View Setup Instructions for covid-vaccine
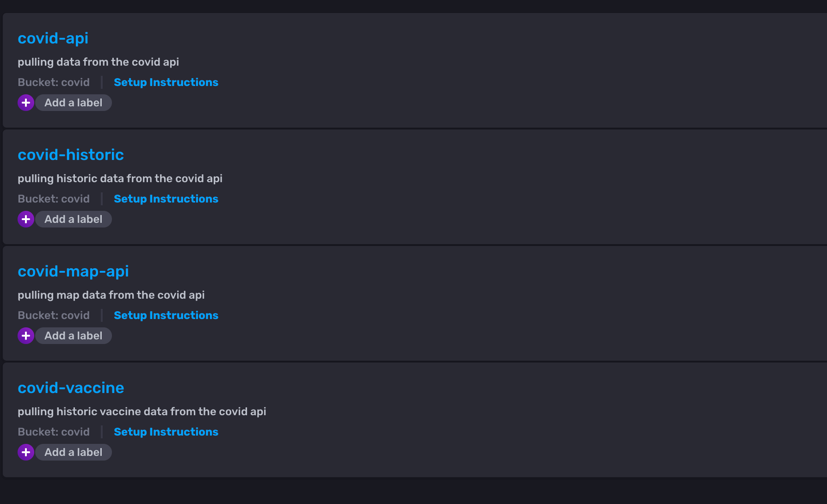The width and height of the screenshot is (827, 504). pyautogui.click(x=166, y=432)
